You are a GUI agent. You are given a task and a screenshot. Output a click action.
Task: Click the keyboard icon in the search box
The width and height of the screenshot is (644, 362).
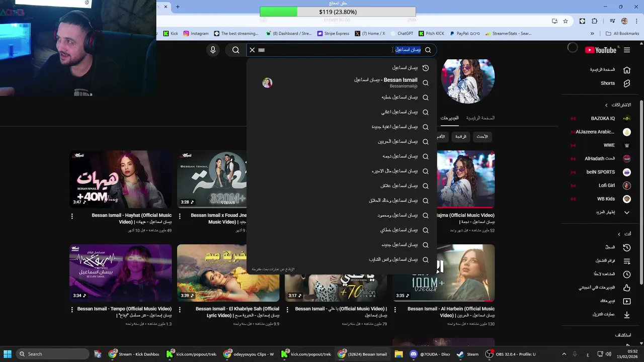pos(261,50)
